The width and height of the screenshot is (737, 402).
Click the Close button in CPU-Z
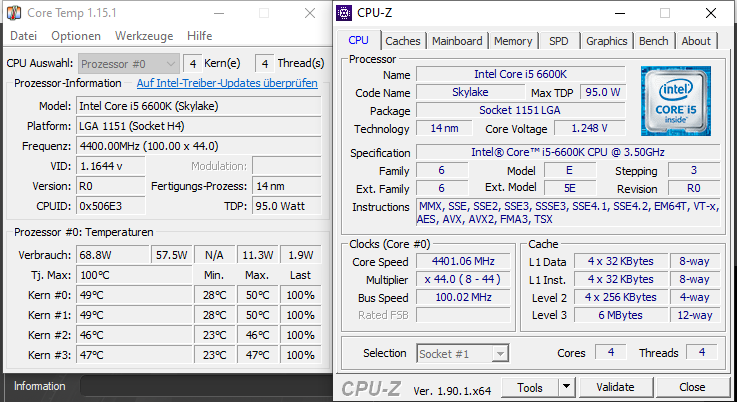click(692, 387)
